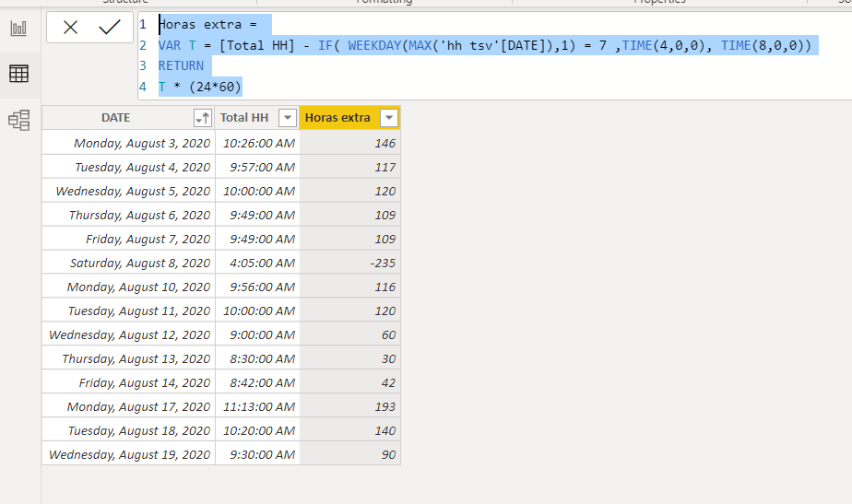Select cell 'Monday, August 3, 2020'
The image size is (852, 504).
pos(128,143)
